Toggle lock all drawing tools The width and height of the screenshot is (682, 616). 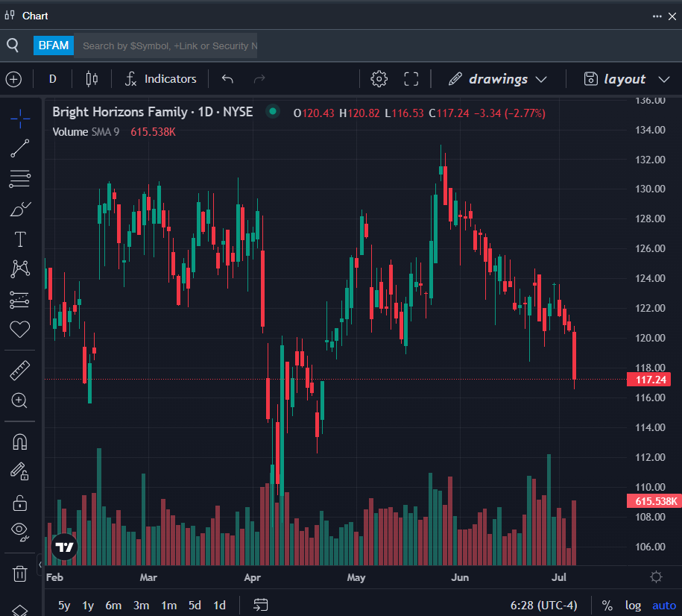click(x=19, y=503)
